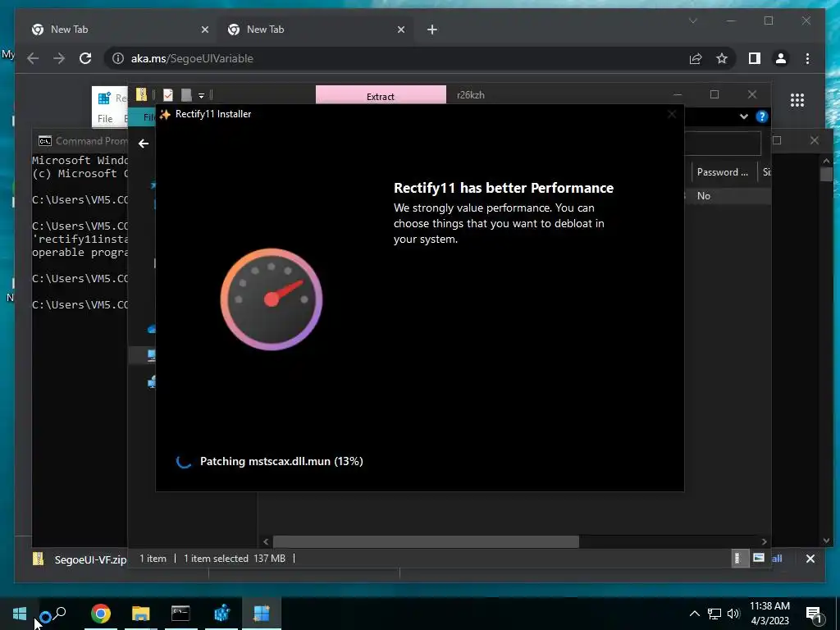Click '1 item selected 137 MB' status text

pos(234,558)
